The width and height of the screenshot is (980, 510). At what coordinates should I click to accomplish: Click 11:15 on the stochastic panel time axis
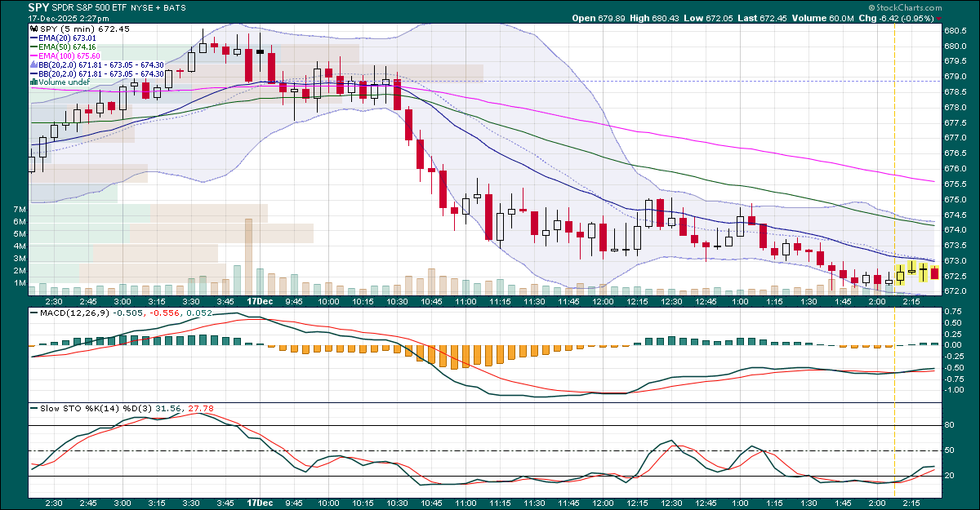pyautogui.click(x=501, y=503)
